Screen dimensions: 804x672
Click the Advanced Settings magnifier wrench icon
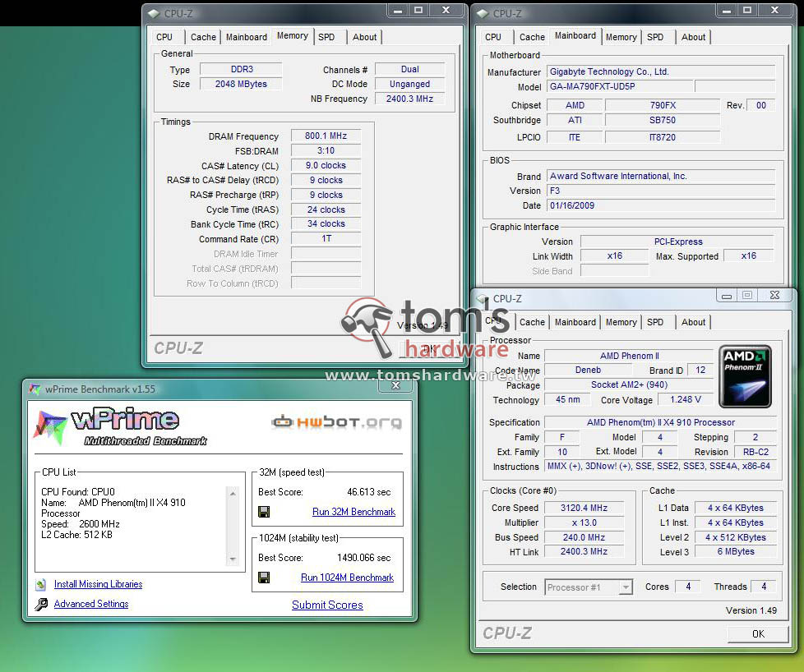[x=41, y=605]
